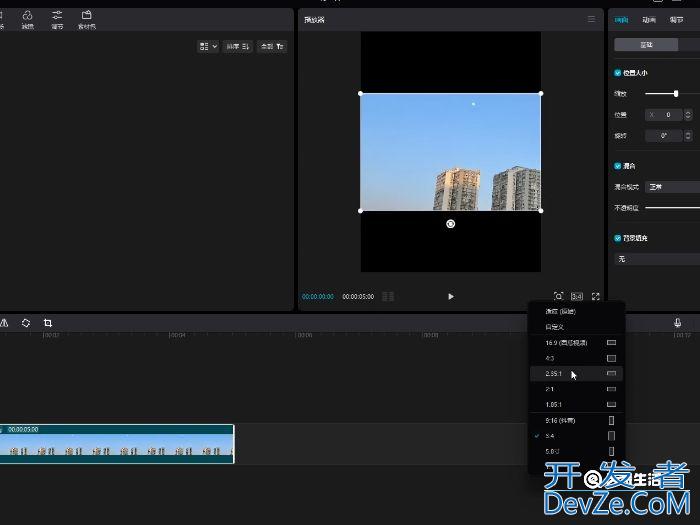
Task: Switch to the Picture (画面) tab
Action: pos(621,20)
